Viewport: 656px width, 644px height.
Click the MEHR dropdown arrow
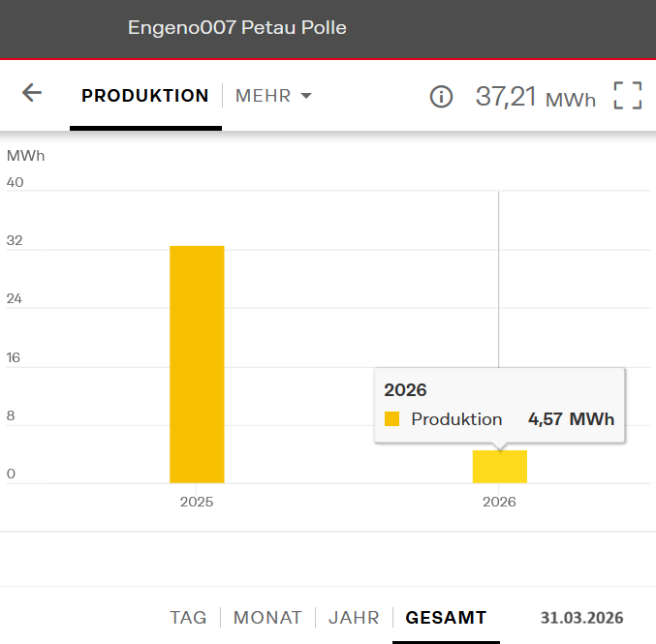(306, 96)
